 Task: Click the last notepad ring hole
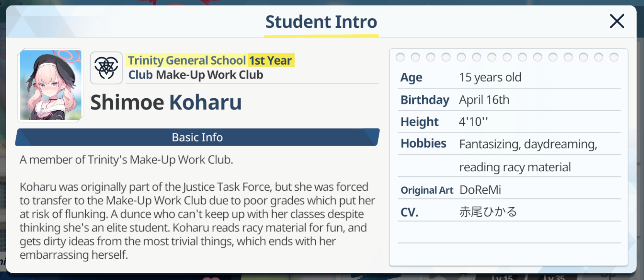point(614,57)
